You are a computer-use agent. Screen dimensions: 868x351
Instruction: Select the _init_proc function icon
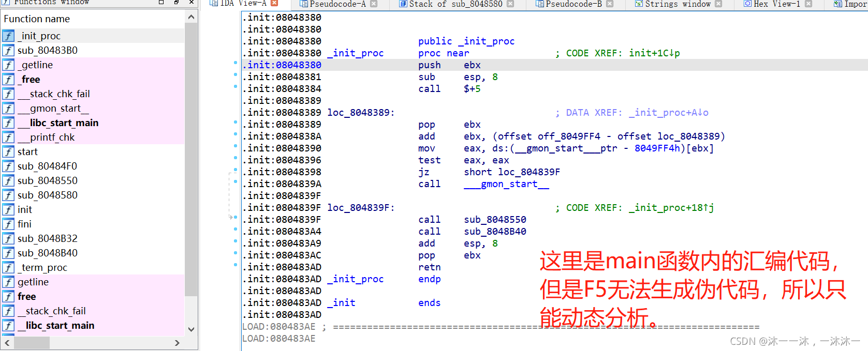pyautogui.click(x=8, y=36)
